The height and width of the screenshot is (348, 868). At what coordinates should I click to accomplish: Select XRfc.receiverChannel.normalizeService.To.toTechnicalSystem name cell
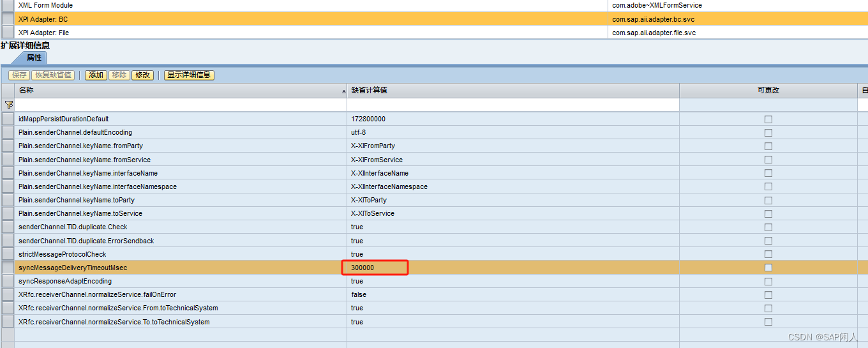coord(181,322)
